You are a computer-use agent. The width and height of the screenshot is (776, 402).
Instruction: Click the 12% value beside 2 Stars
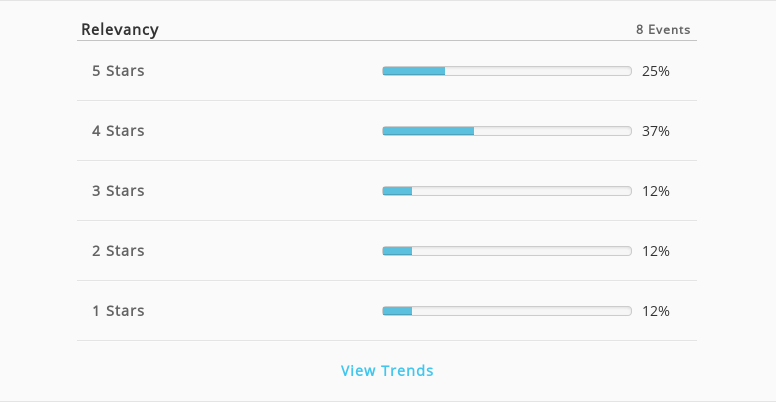[x=656, y=251]
